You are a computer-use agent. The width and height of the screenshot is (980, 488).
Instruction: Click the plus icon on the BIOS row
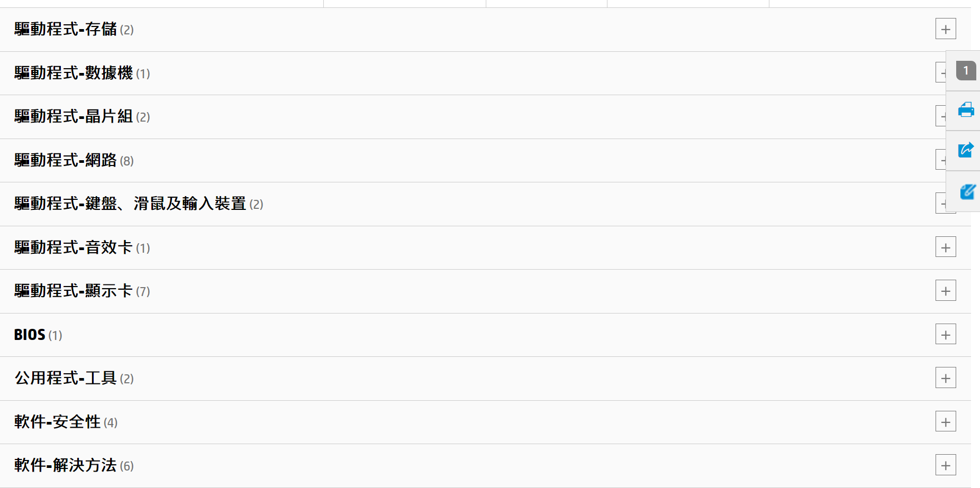[946, 335]
